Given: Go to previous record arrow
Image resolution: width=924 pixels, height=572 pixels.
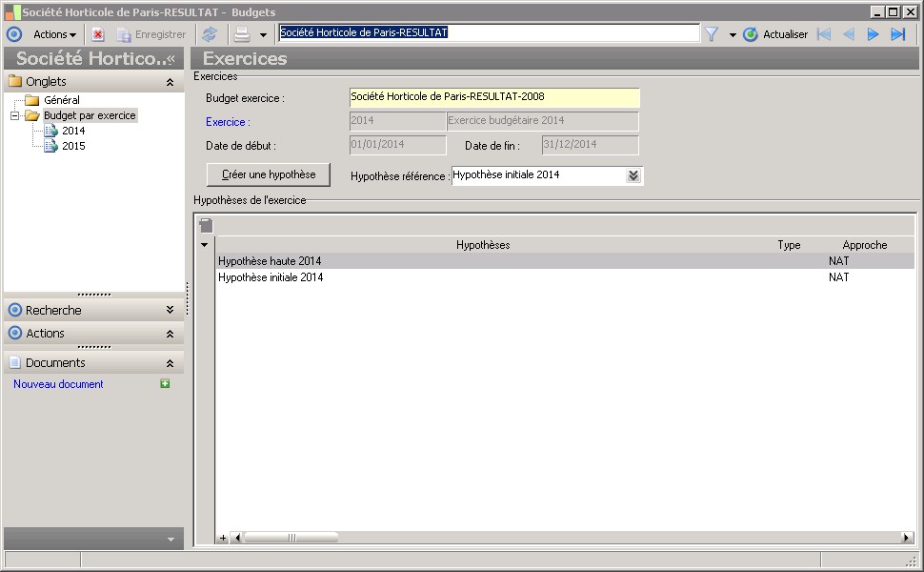Looking at the screenshot, I should pos(849,34).
